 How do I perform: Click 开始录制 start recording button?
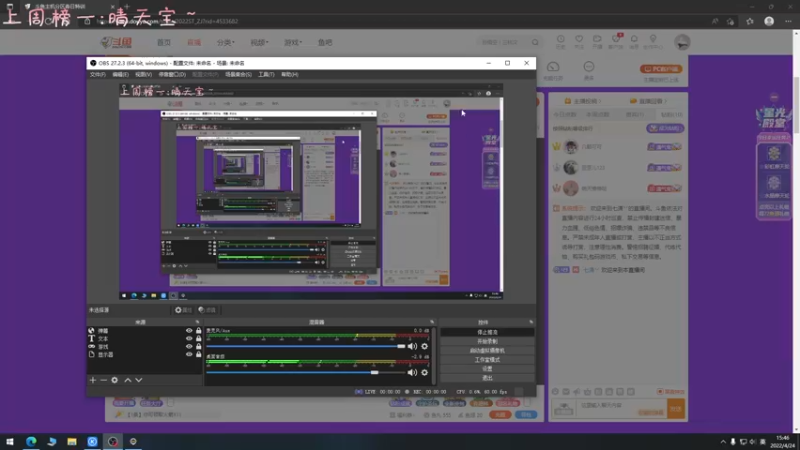(487, 341)
